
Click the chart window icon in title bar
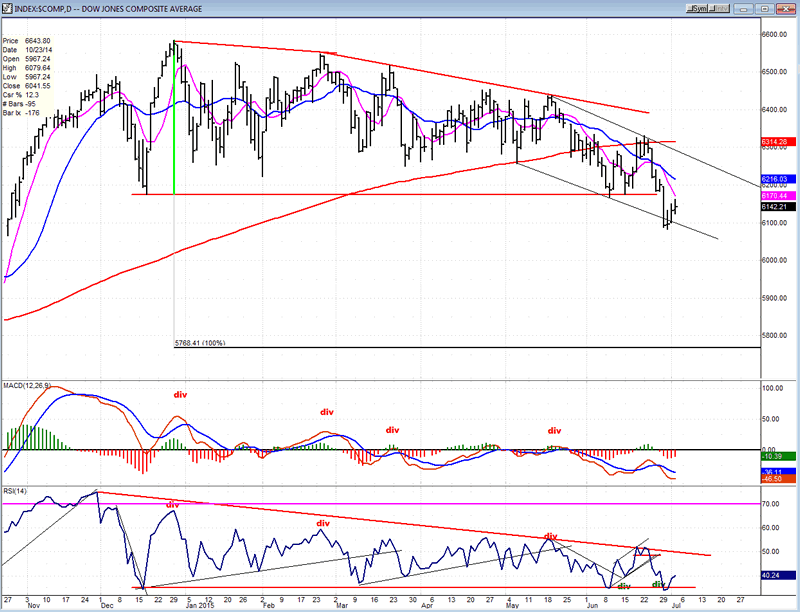point(7,9)
